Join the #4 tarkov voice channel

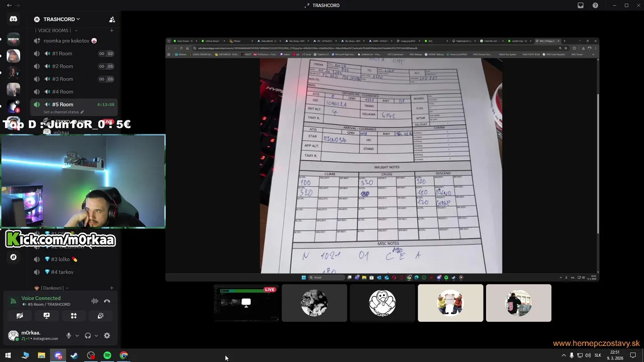(74, 272)
